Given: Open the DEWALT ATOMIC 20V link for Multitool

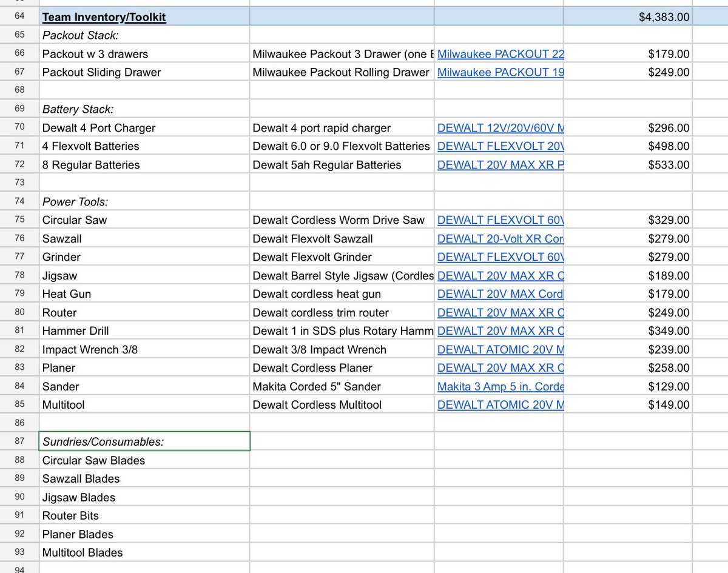Looking at the screenshot, I should pyautogui.click(x=500, y=405).
